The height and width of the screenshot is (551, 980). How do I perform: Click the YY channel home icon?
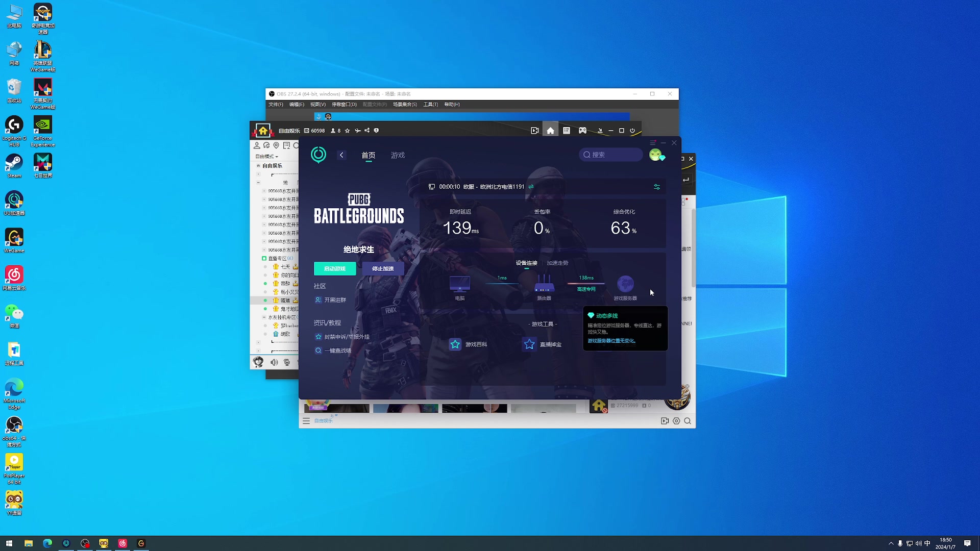point(550,131)
